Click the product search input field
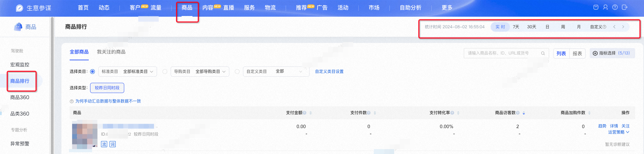This screenshot has width=644, height=154. click(x=506, y=53)
